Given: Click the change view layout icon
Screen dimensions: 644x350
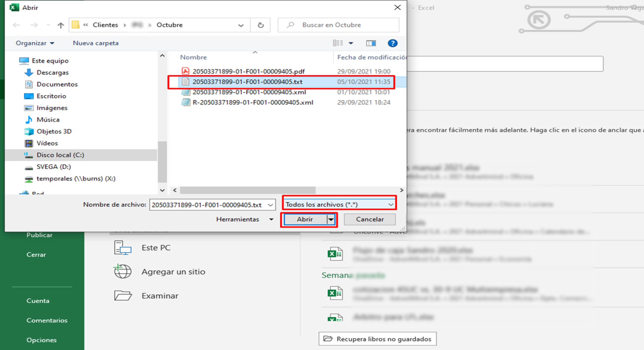Looking at the screenshot, I should coord(338,43).
